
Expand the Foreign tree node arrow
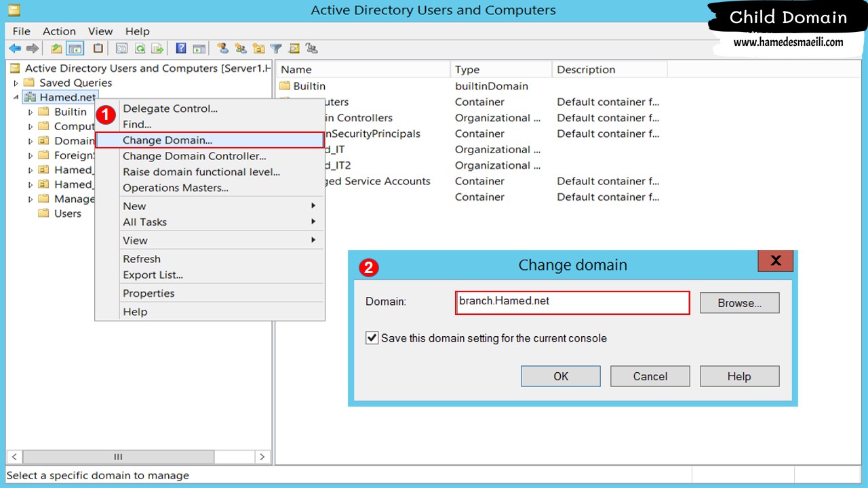click(31, 156)
